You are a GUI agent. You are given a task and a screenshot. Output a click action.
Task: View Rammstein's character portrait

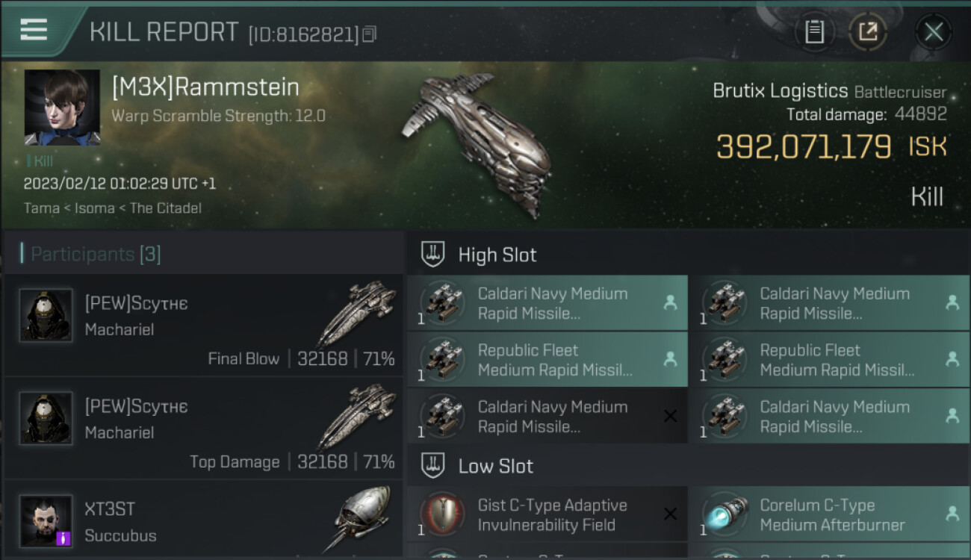[x=62, y=108]
